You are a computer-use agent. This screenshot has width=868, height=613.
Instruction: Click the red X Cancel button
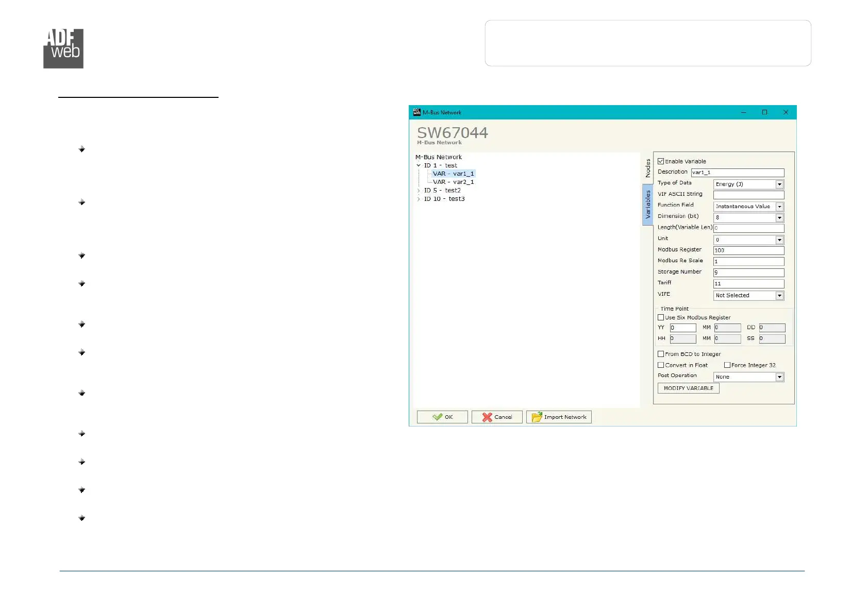497,417
